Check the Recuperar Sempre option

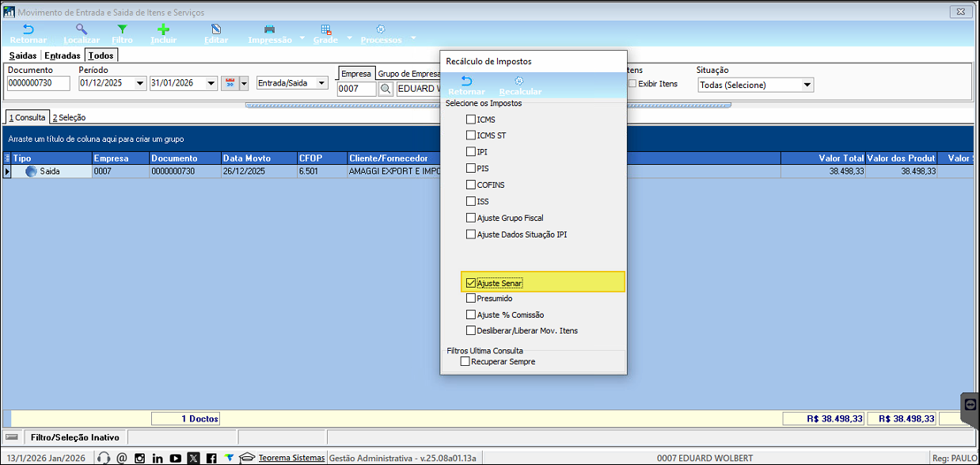click(x=465, y=361)
